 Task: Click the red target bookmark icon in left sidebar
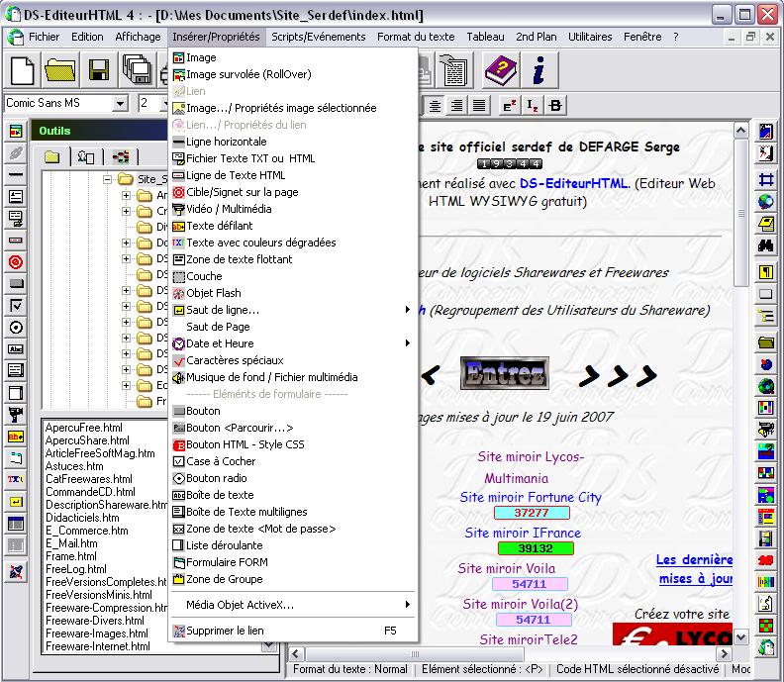(16, 261)
